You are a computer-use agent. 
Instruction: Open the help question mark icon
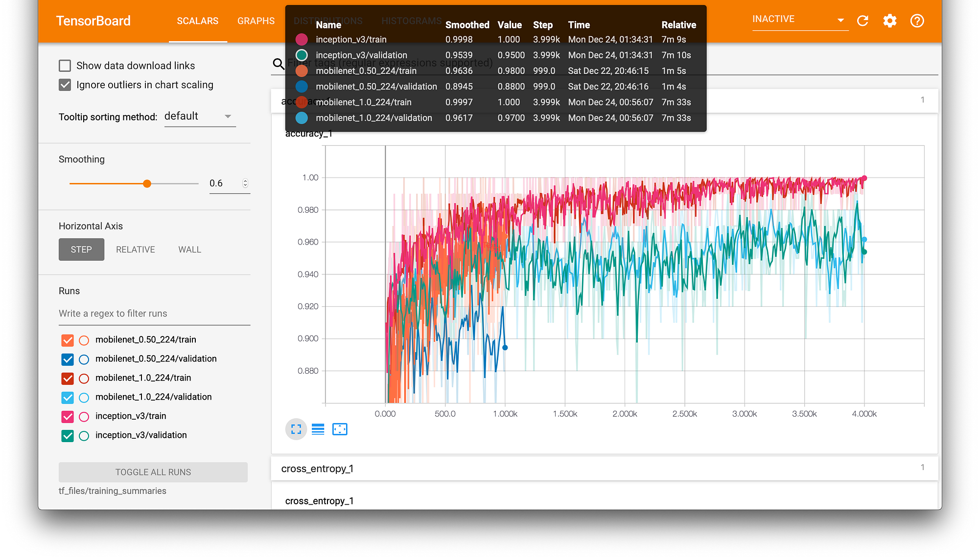tap(917, 21)
